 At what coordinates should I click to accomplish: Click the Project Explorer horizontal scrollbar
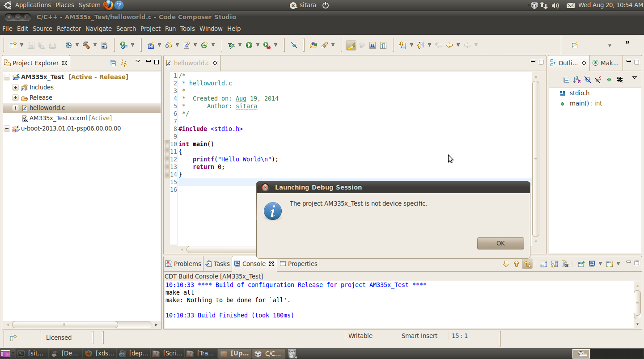click(65, 325)
